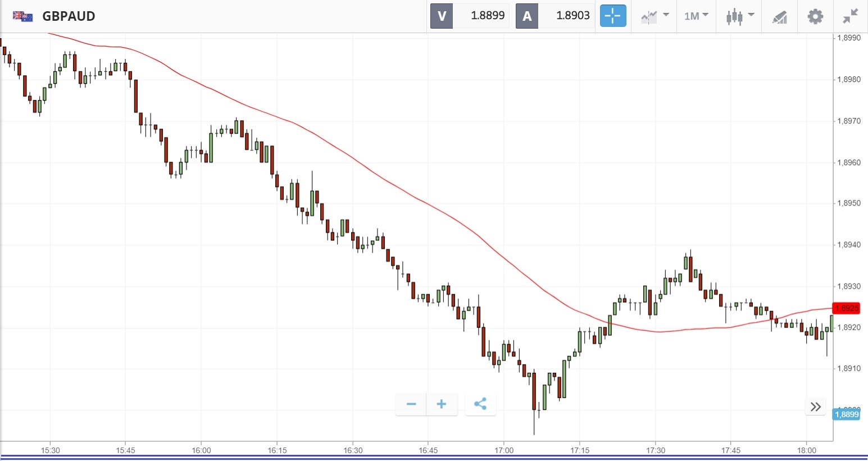Open the 1M timeframe dropdown
Viewport: 868px width, 461px height.
[696, 16]
